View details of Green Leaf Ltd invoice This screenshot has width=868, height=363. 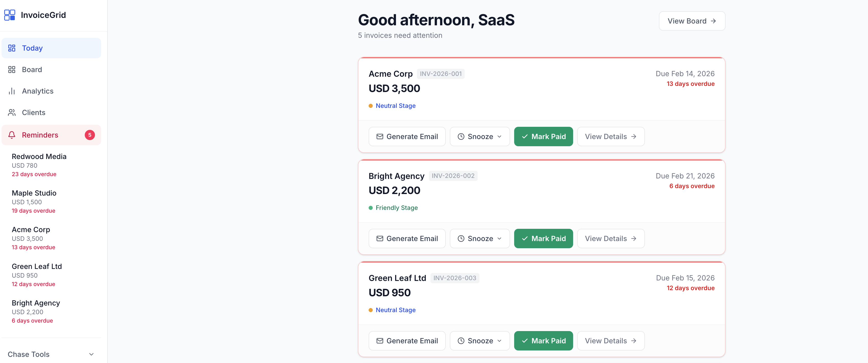611,341
